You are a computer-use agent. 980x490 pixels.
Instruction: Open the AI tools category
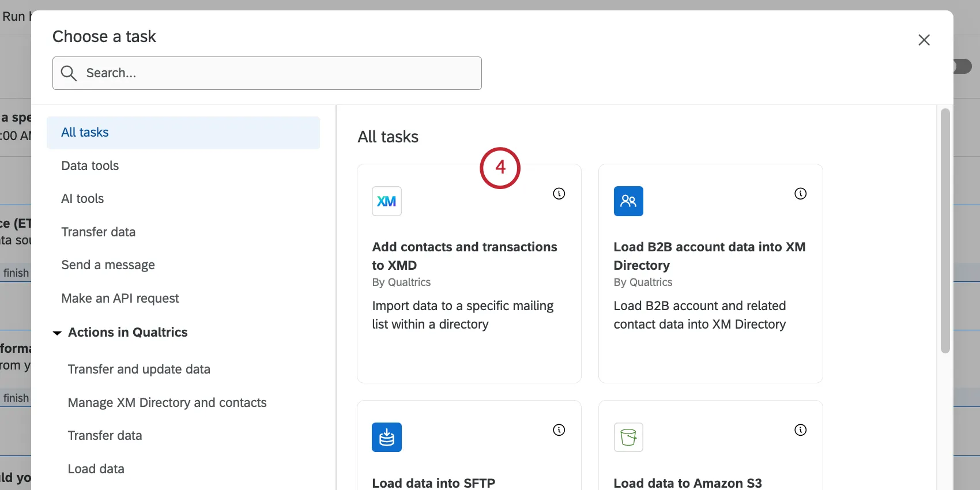click(82, 199)
